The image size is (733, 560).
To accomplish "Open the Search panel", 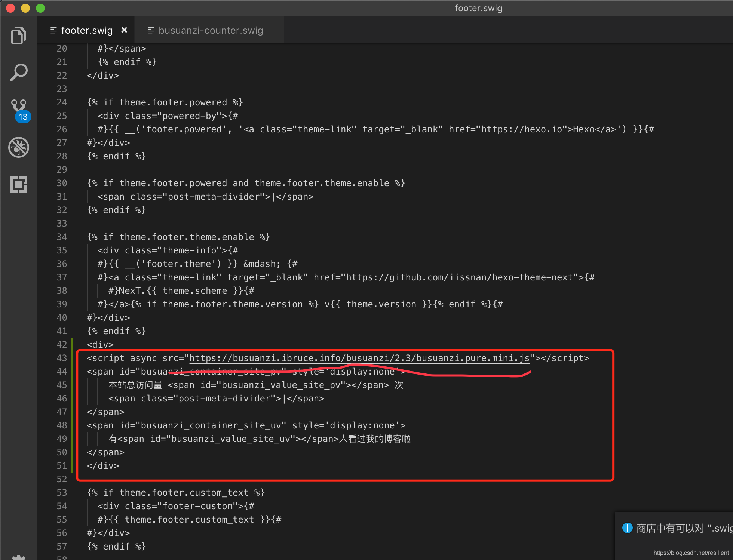I will click(x=18, y=73).
